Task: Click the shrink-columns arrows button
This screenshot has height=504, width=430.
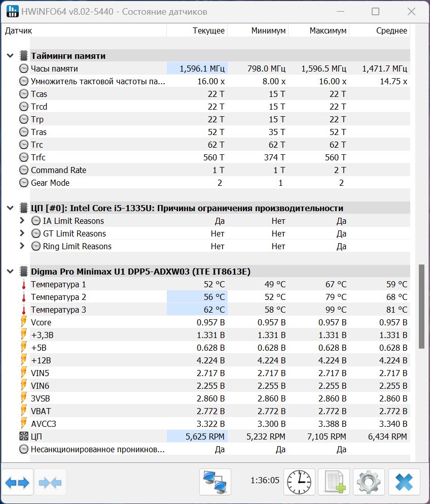Action: 50,482
